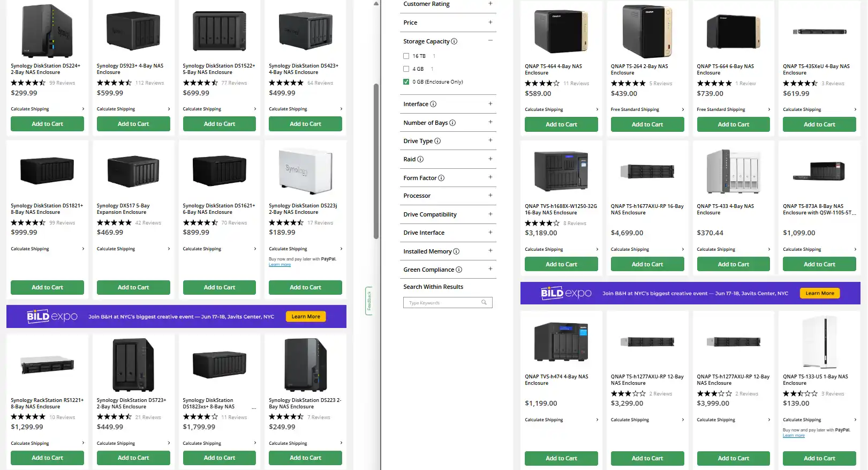Click the Drive Type info icon
Viewport: 868px width, 470px height.
[x=437, y=141]
